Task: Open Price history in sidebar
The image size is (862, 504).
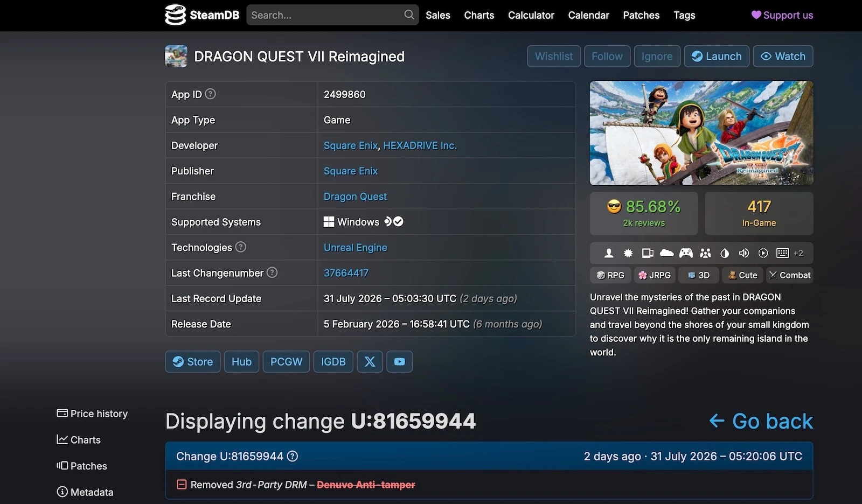Action: (x=92, y=414)
